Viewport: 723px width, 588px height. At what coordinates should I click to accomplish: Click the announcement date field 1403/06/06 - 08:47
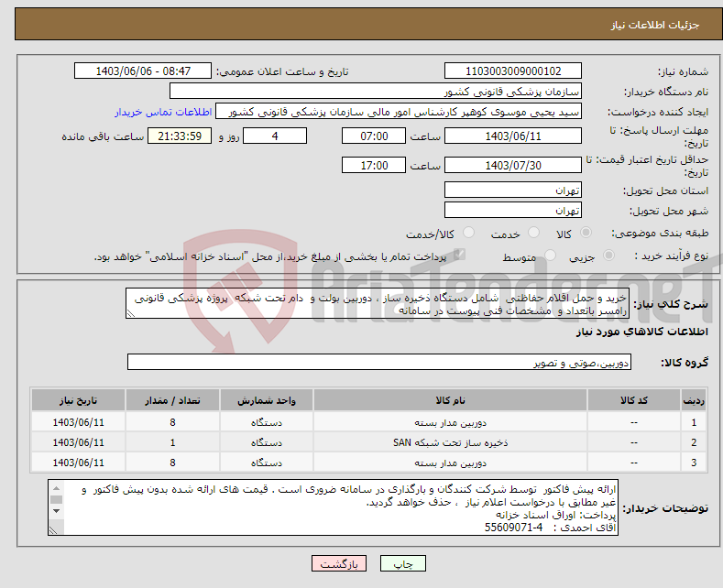(x=143, y=71)
